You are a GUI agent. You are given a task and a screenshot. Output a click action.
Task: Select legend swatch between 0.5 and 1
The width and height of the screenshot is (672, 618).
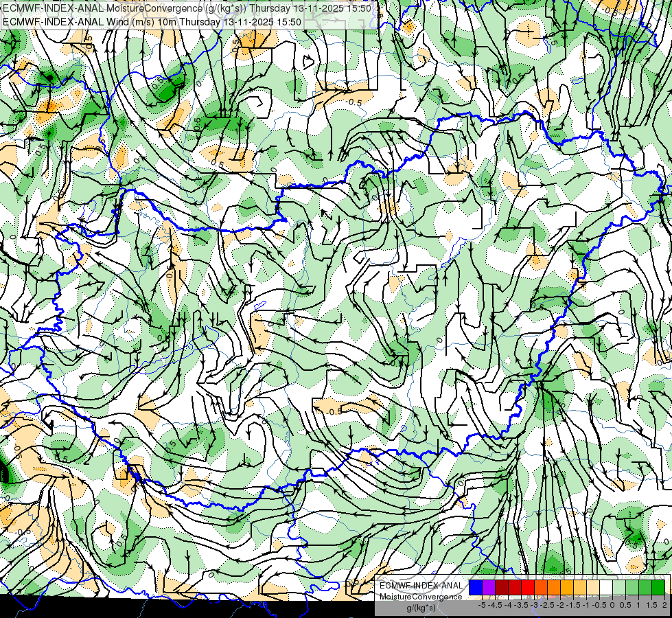pyautogui.click(x=632, y=587)
